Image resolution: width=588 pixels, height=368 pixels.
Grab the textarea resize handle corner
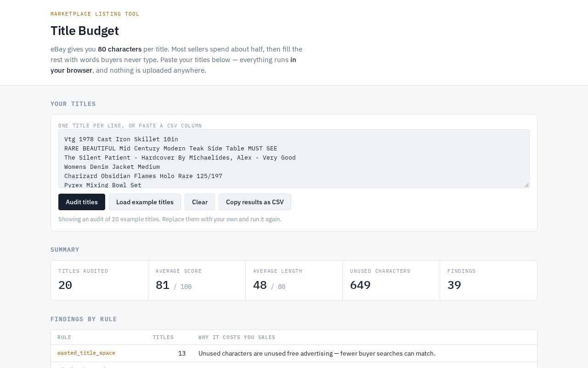tap(526, 185)
